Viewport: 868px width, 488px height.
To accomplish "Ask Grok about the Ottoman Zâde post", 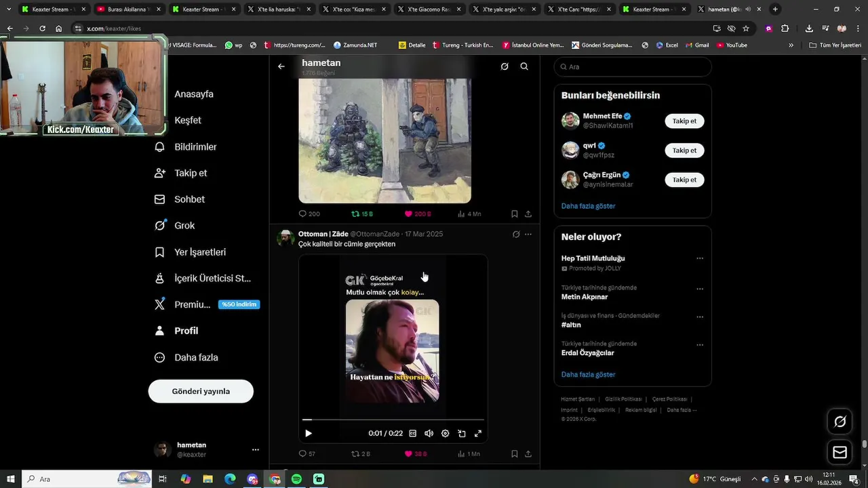I will 516,234.
